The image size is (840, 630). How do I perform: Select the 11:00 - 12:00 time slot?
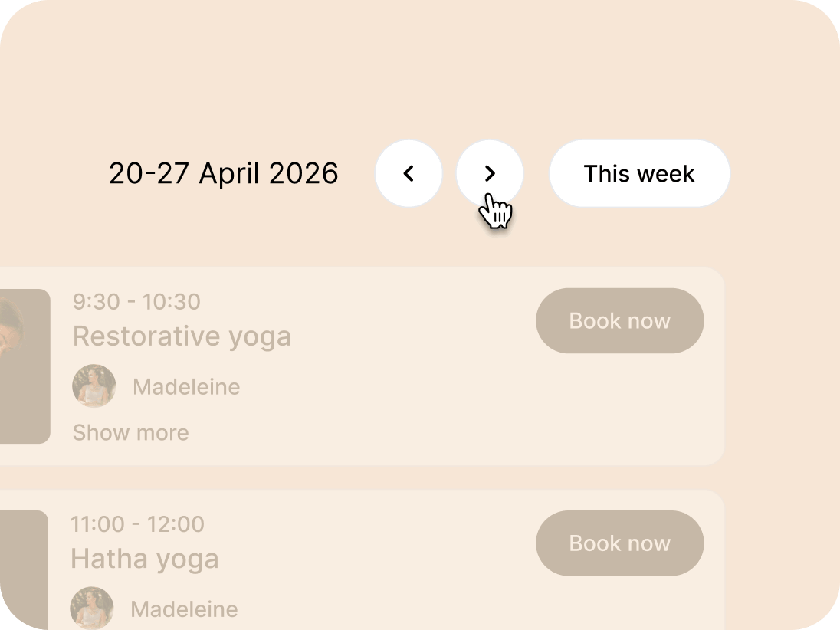(x=138, y=524)
